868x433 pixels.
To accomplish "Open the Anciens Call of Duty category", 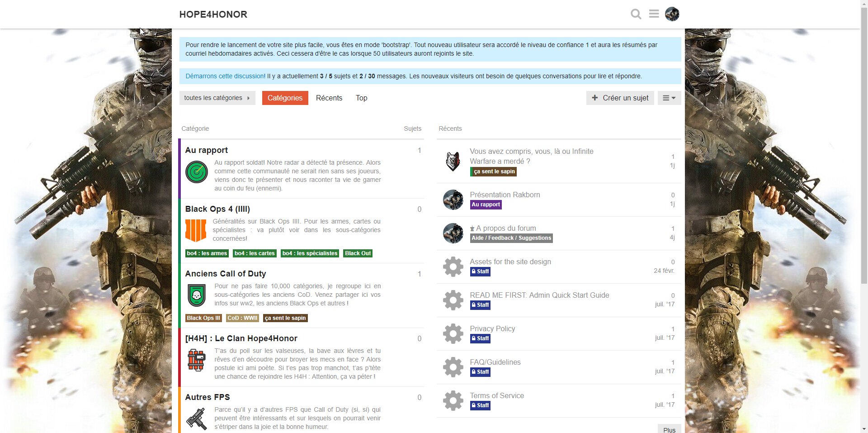I will click(x=226, y=274).
